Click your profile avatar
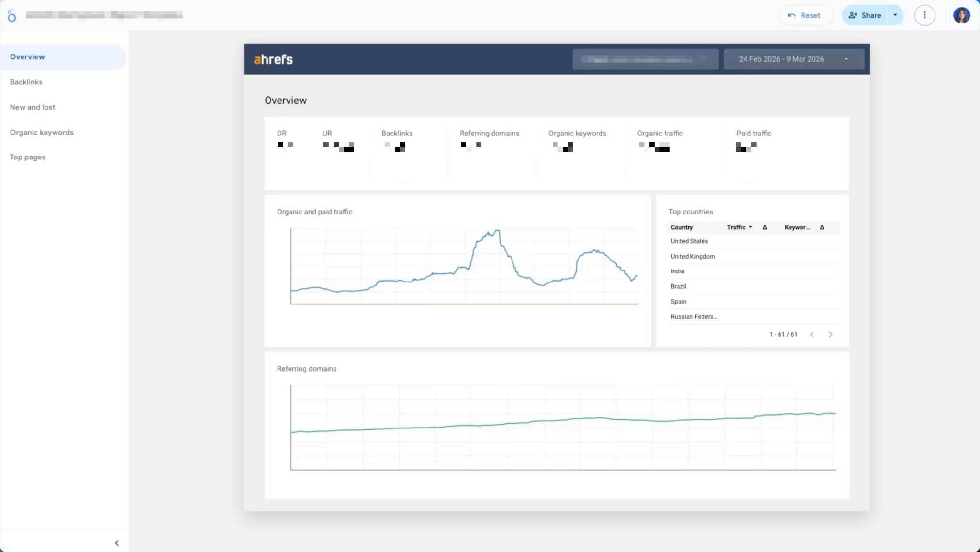This screenshot has height=552, width=980. point(961,15)
